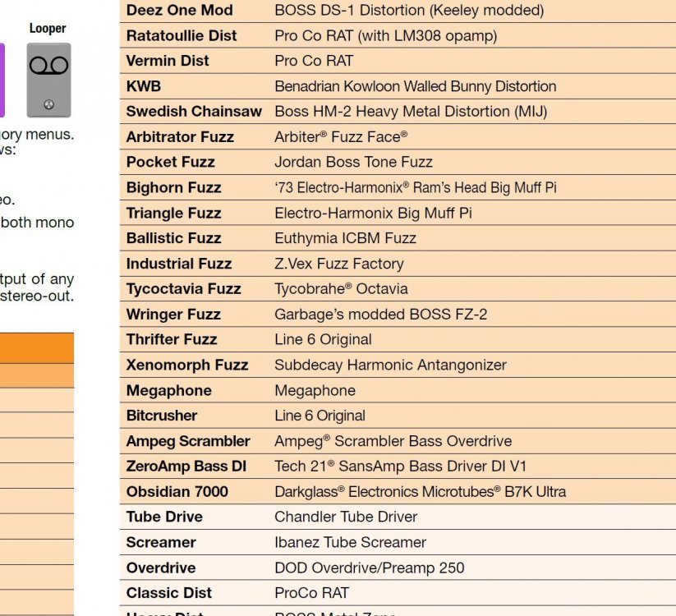676x616 pixels.
Task: Select "Jordan Boss Tone Fuzz" description text
Action: coord(353,163)
